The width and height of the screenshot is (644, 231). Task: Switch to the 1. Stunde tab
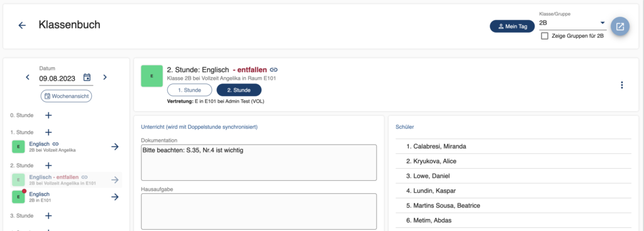click(189, 90)
